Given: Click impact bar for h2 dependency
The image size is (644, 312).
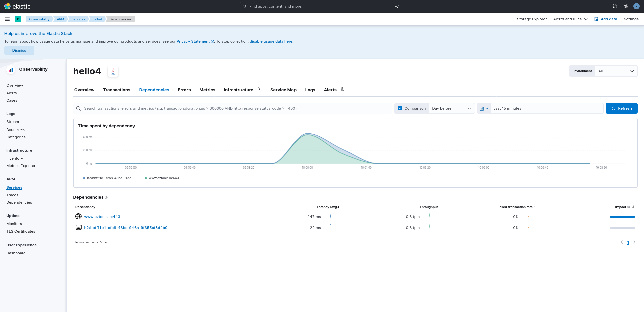Looking at the screenshot, I should tap(622, 228).
